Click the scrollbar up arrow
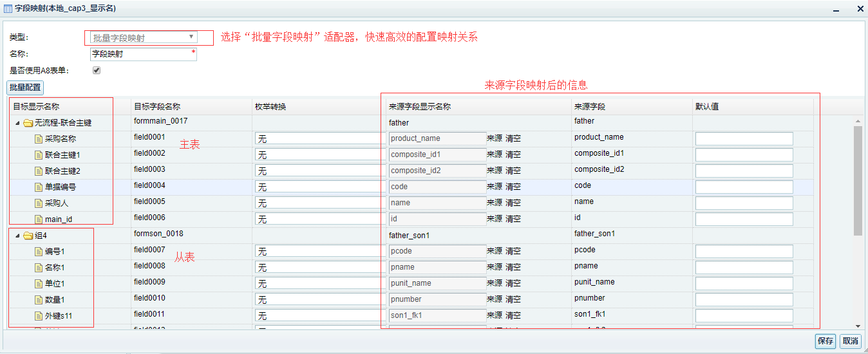This screenshot has height=354, width=868. tap(858, 121)
